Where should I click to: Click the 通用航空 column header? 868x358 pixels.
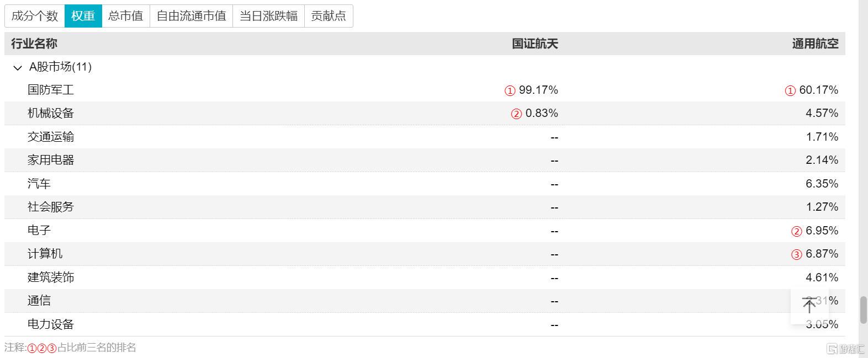[x=815, y=44]
